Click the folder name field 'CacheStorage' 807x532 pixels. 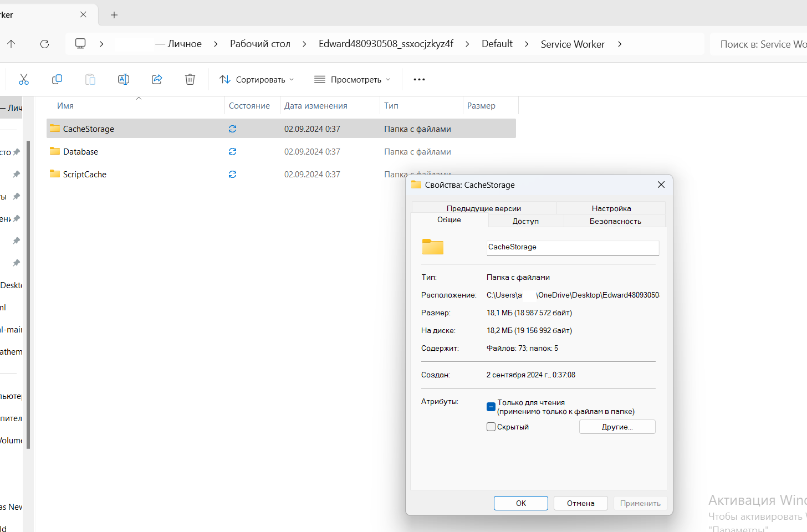[572, 247]
